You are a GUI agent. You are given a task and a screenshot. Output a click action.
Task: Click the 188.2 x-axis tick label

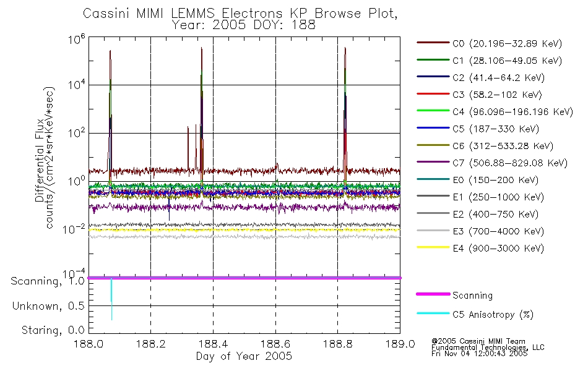(151, 344)
